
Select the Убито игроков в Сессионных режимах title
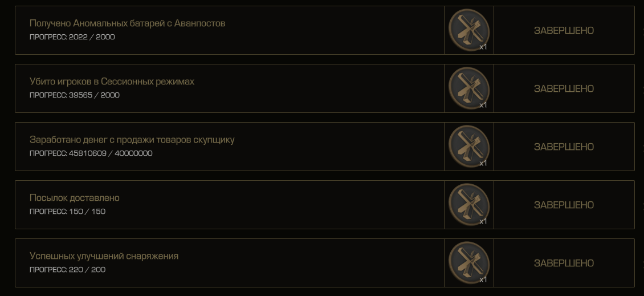click(x=112, y=82)
